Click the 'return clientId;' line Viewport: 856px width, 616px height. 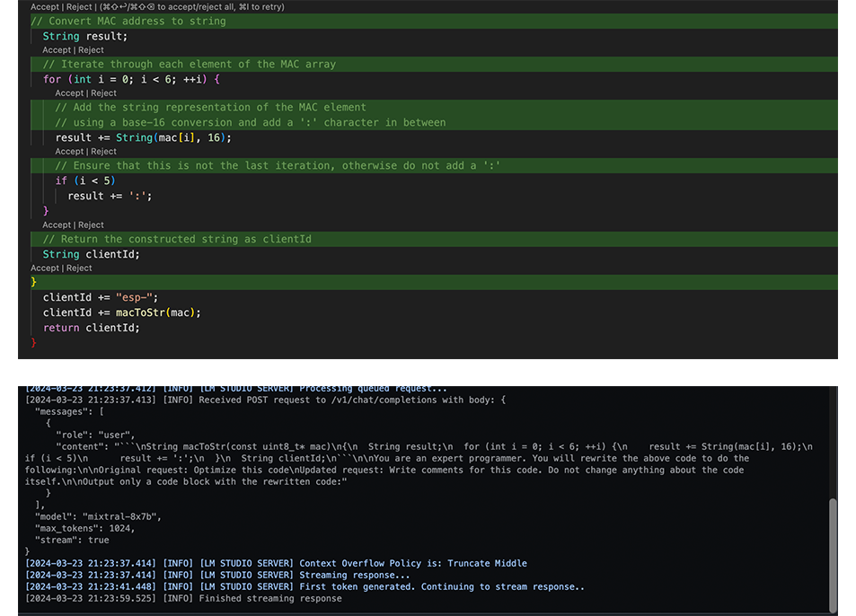point(91,329)
